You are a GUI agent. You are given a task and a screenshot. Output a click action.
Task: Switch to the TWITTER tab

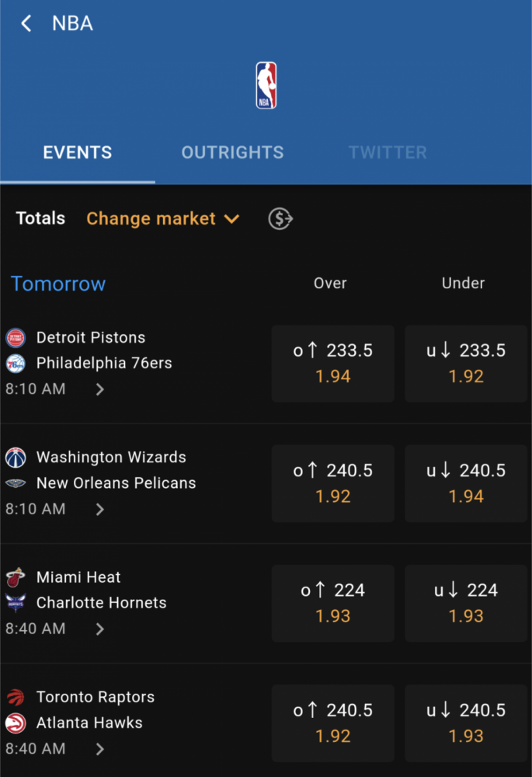[x=388, y=152]
